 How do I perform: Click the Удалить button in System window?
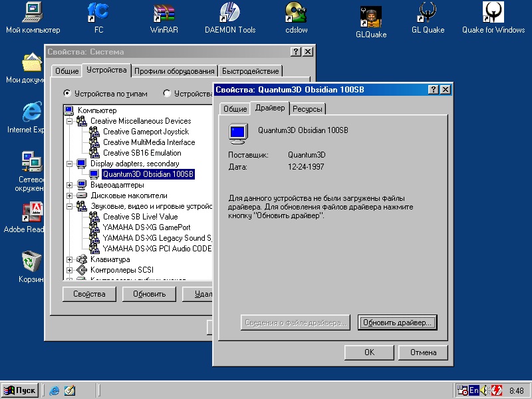pos(198,294)
